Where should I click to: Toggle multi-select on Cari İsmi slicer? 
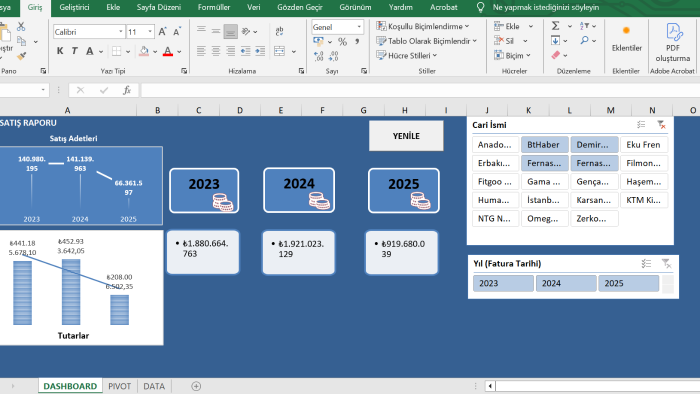click(x=641, y=125)
